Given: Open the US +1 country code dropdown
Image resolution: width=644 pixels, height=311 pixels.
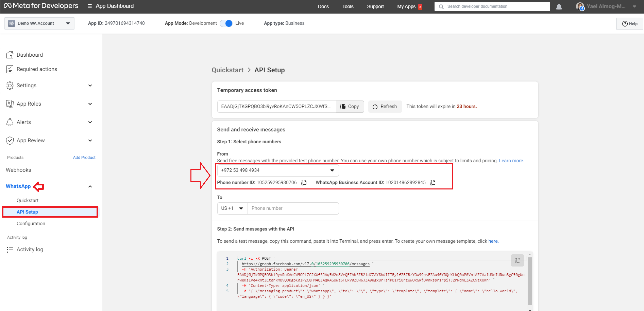Looking at the screenshot, I should pyautogui.click(x=233, y=208).
